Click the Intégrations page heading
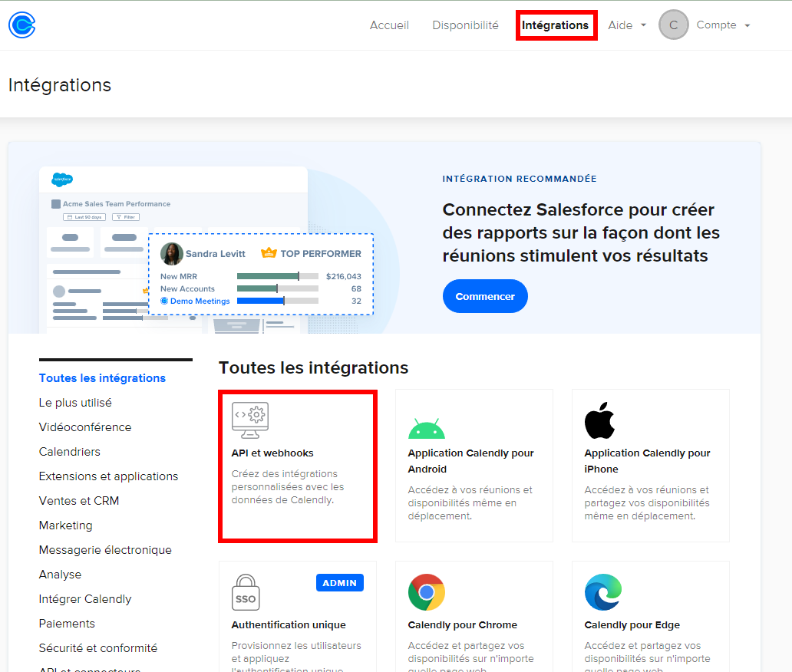Image resolution: width=792 pixels, height=672 pixels. [60, 85]
